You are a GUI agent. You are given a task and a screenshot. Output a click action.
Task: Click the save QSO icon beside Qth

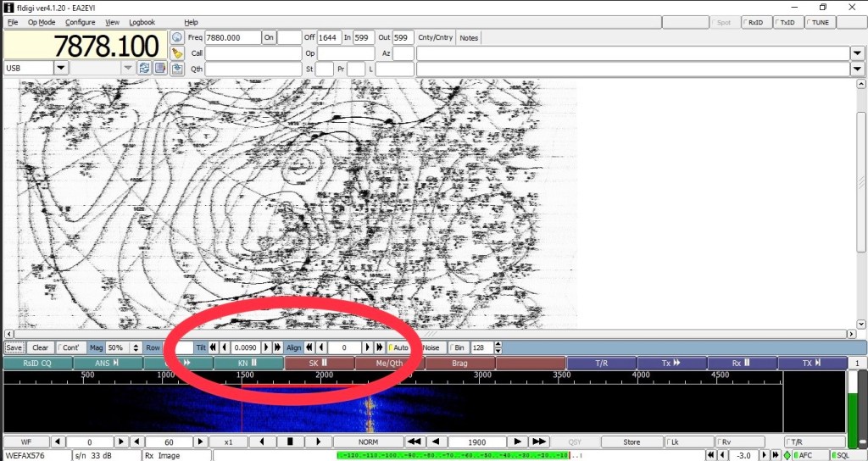(177, 68)
